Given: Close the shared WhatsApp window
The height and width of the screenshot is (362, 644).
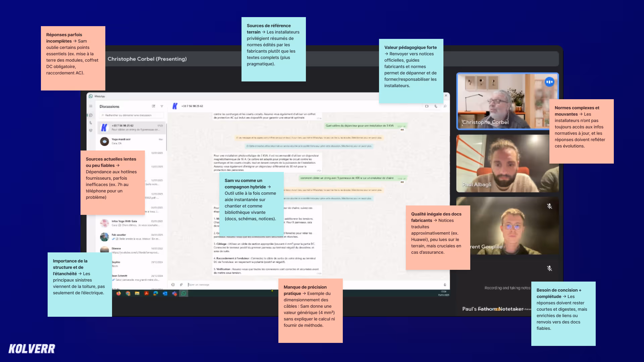Looking at the screenshot, I should point(446,96).
